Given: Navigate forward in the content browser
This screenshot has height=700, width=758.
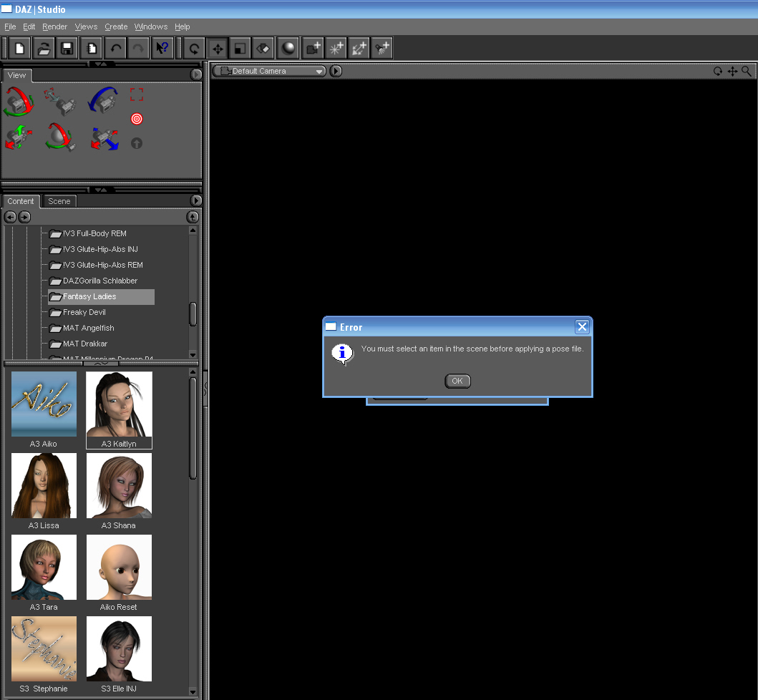Looking at the screenshot, I should (24, 217).
